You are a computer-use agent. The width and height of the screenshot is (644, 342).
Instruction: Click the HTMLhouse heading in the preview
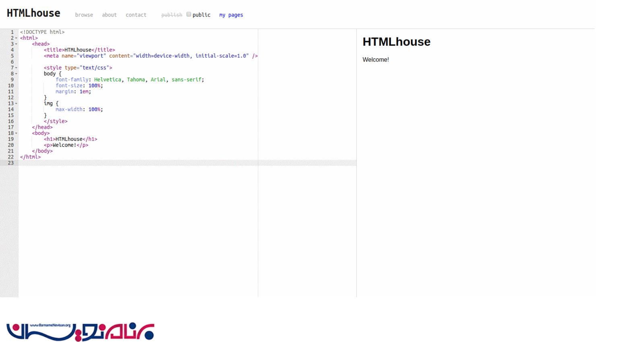[x=396, y=42]
